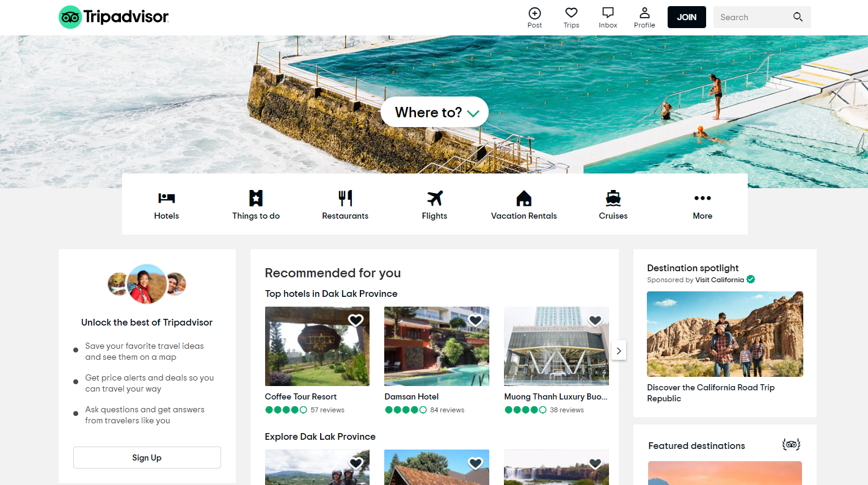Screen dimensions: 868x485
Task: Click the Damsan Hotel rating bubbles
Action: click(406, 410)
